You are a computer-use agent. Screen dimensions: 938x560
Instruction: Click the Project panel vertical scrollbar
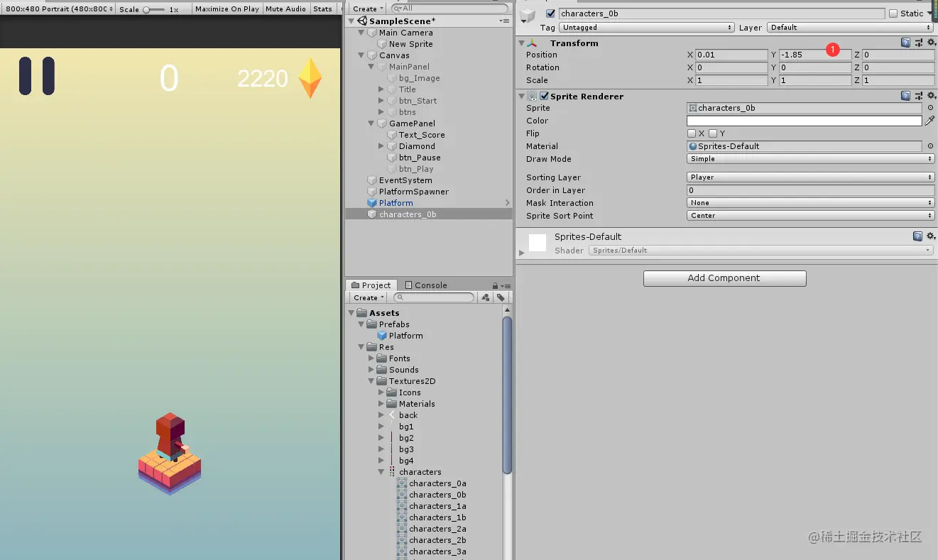pos(507,395)
